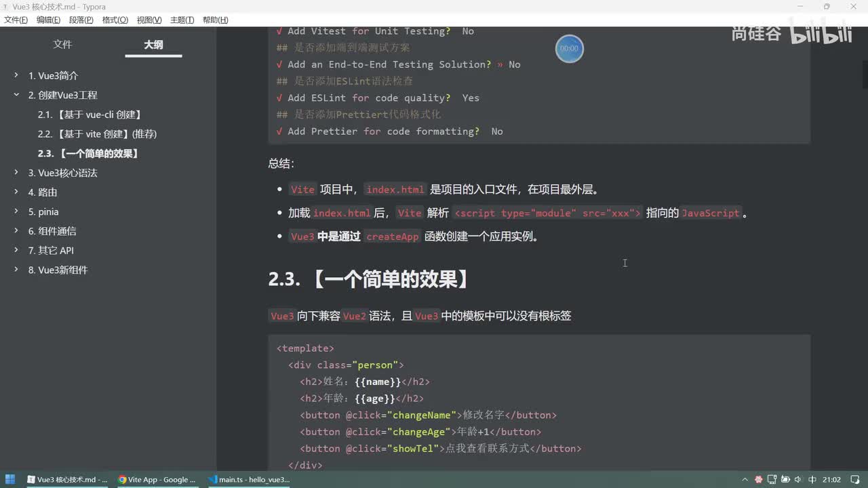Screen dimensions: 868x488
Task: Click the inline code createApp
Action: pos(392,237)
